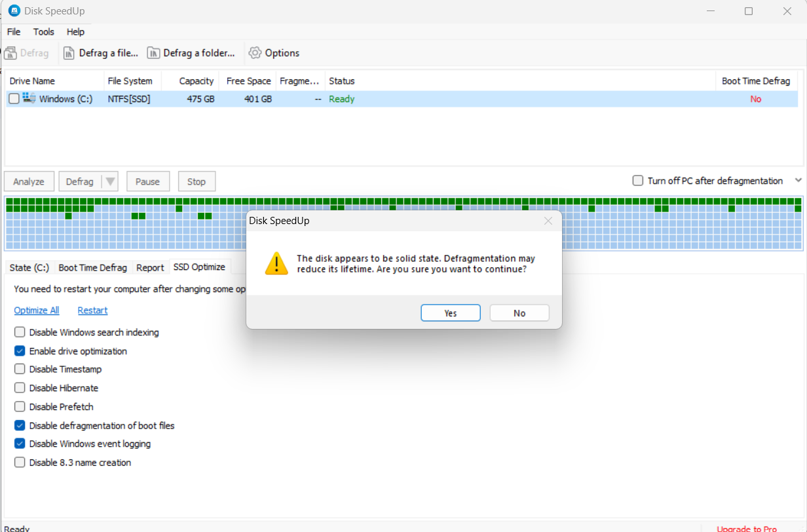Image resolution: width=807 pixels, height=532 pixels.
Task: Check Disable Hibernate option
Action: coord(20,388)
